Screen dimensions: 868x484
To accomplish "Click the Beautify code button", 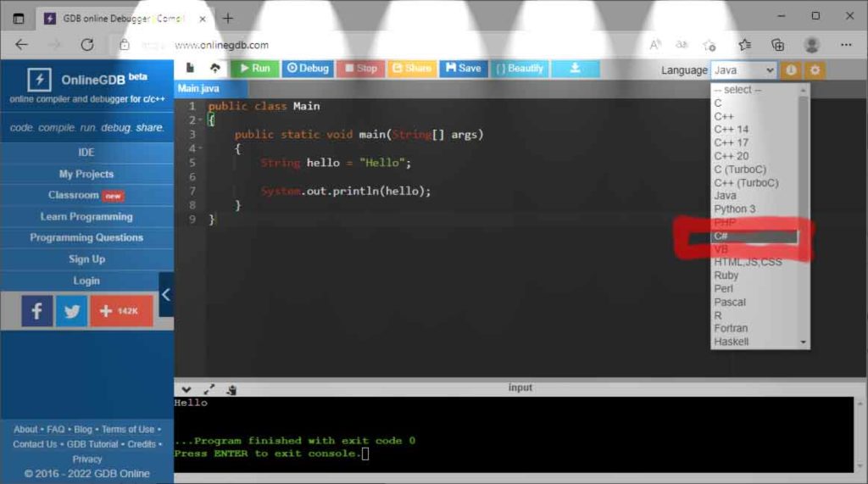I will [x=520, y=69].
